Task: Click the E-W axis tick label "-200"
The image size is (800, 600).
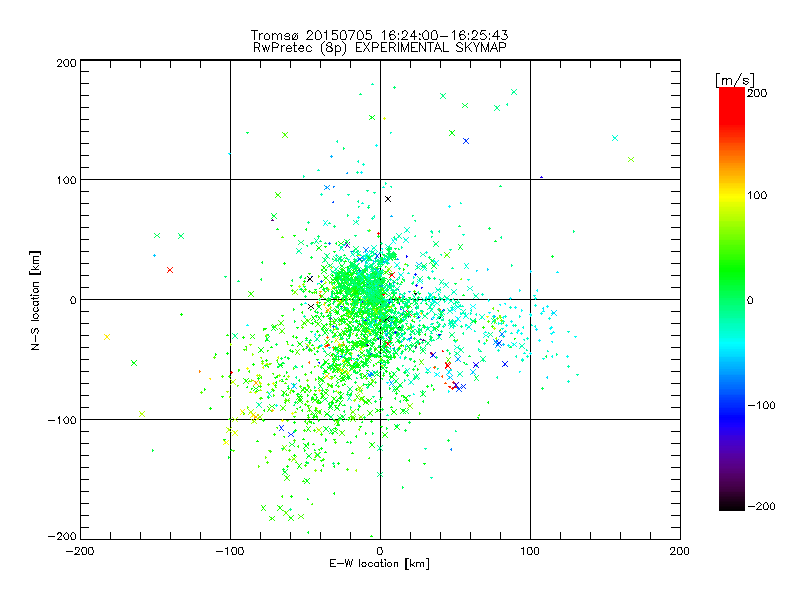Action: [x=80, y=551]
